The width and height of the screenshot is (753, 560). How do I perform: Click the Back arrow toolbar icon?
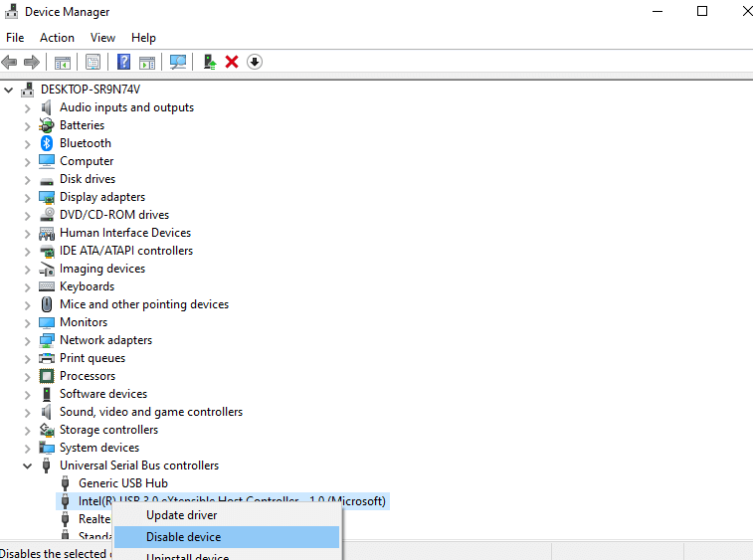[x=9, y=62]
